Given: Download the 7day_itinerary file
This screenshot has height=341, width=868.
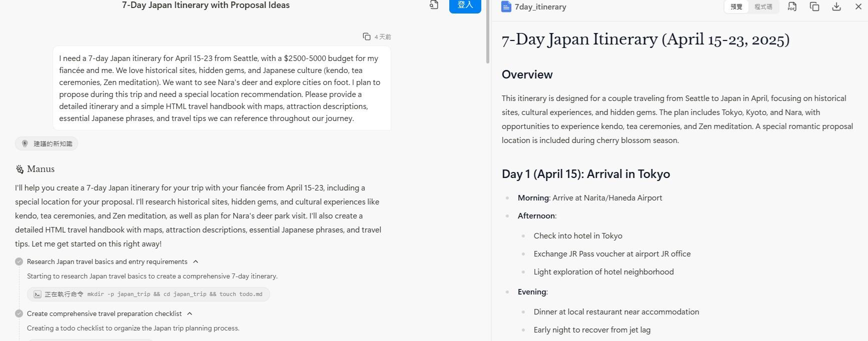Looking at the screenshot, I should [x=836, y=6].
